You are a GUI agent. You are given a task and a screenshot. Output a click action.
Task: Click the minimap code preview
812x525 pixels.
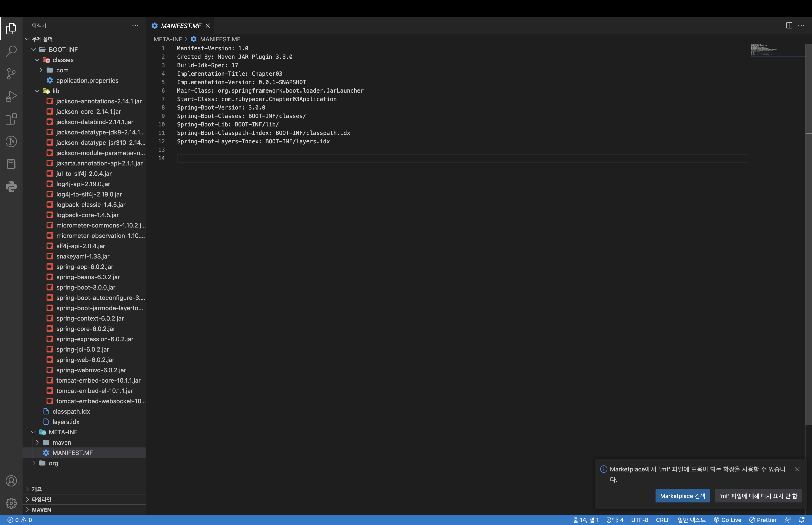763,50
